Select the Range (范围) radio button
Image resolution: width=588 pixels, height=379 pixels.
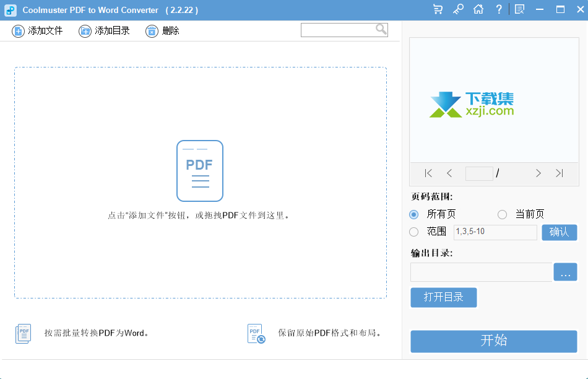pos(413,232)
